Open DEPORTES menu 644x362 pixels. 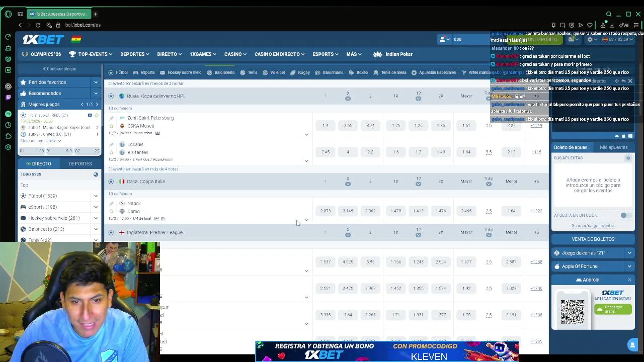(x=134, y=54)
